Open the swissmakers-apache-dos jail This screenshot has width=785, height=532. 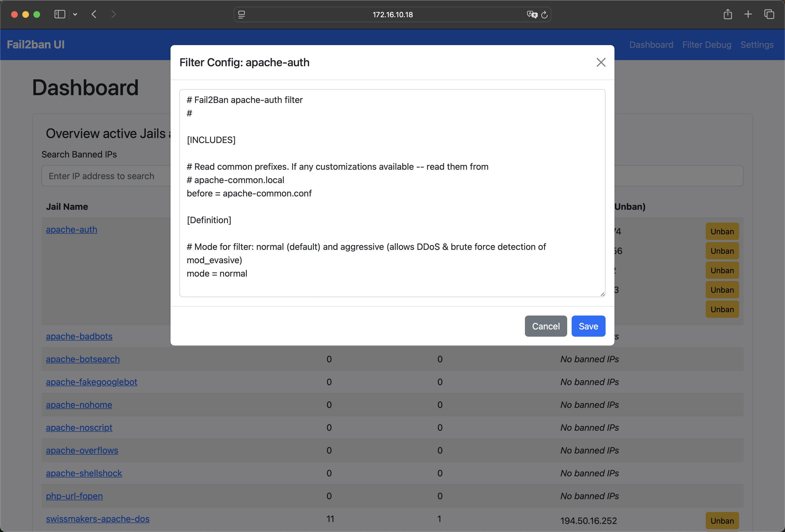(x=98, y=519)
